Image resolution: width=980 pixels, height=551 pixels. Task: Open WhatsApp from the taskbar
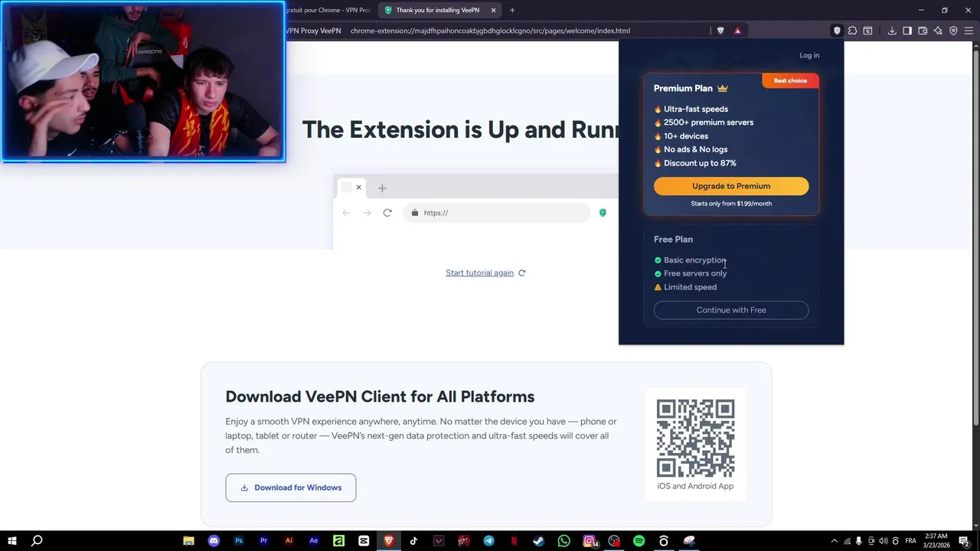pos(563,541)
